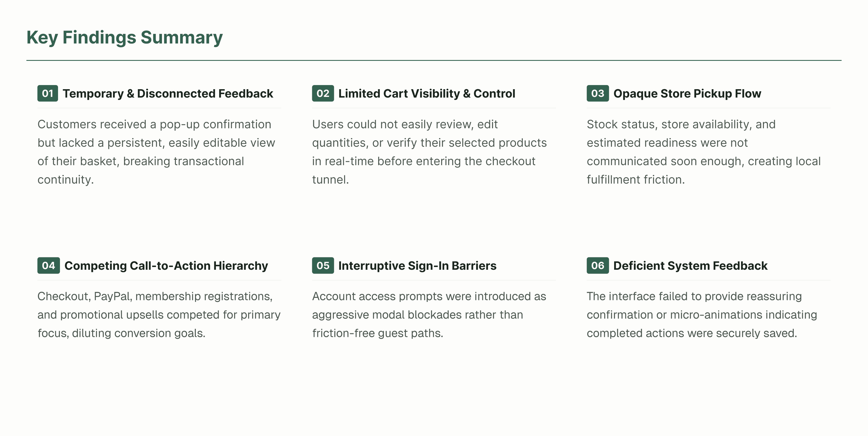
Task: Click the green divider line under title
Action: pyautogui.click(x=434, y=60)
